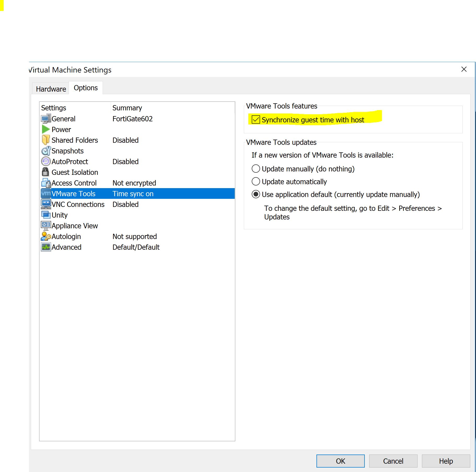
Task: Confirm settings with OK button
Action: 340,461
